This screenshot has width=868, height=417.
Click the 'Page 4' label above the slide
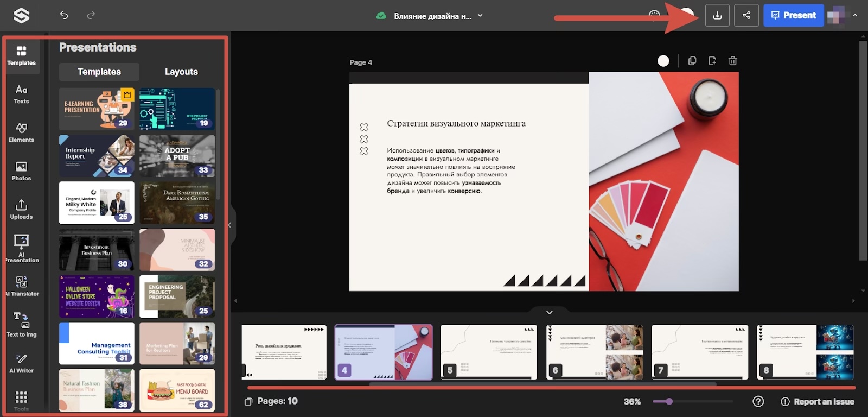(361, 62)
